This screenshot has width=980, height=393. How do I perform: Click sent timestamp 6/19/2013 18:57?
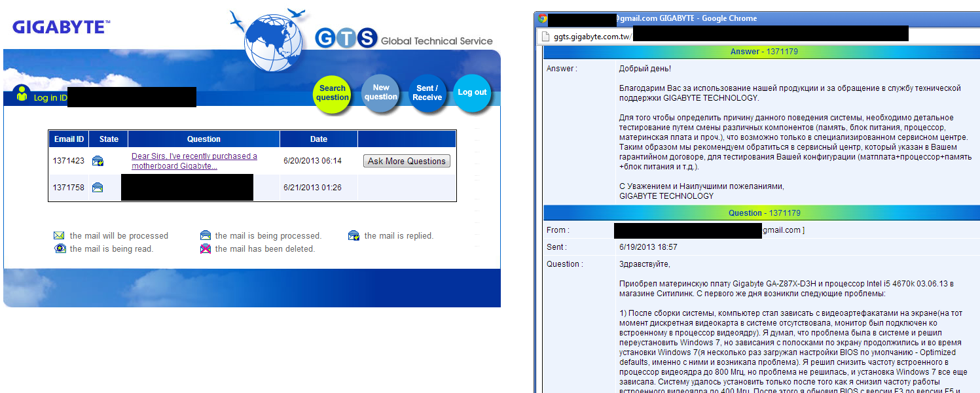(648, 247)
